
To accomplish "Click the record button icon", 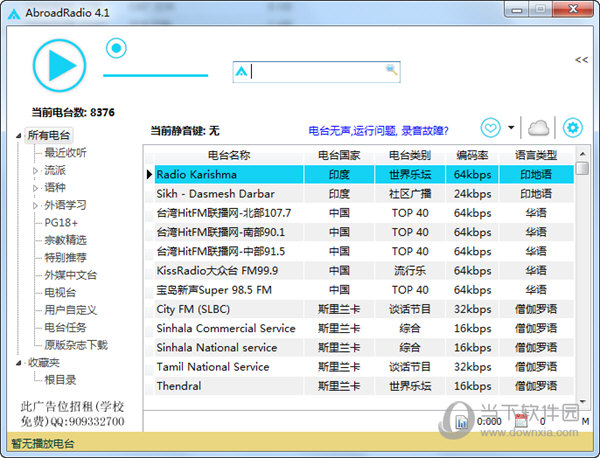I will point(116,48).
